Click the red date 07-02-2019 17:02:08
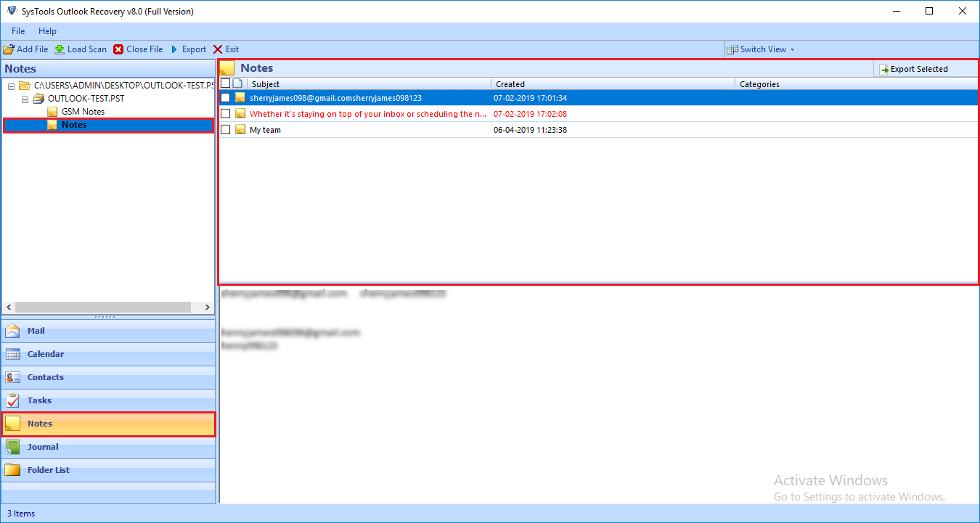The height and width of the screenshot is (523, 980). coord(530,114)
